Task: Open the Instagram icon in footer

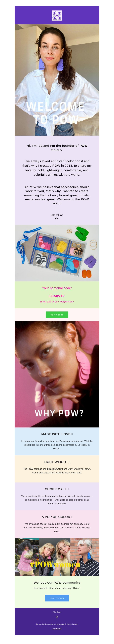Action: (57, 617)
